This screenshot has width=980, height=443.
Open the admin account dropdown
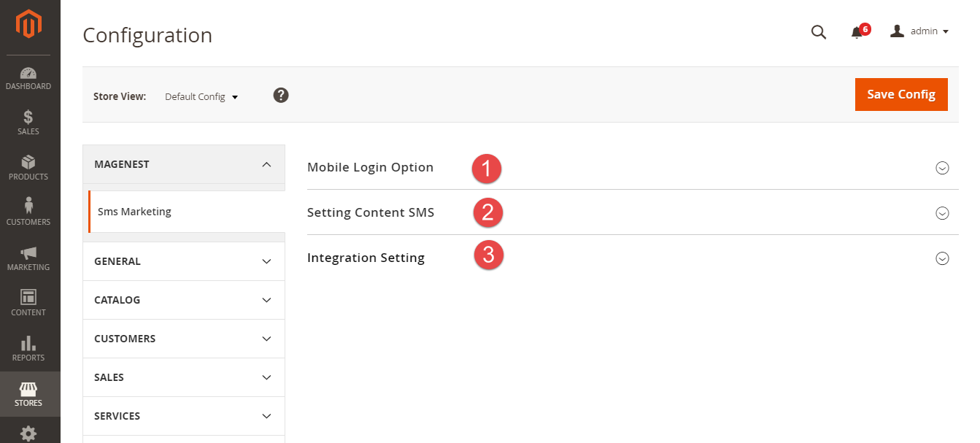(x=919, y=31)
